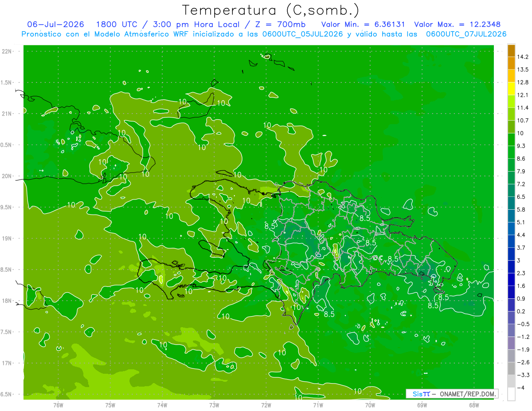Screen dimensions: 532x411
Task: Click the "10.7" color scale value
Action: point(524,121)
